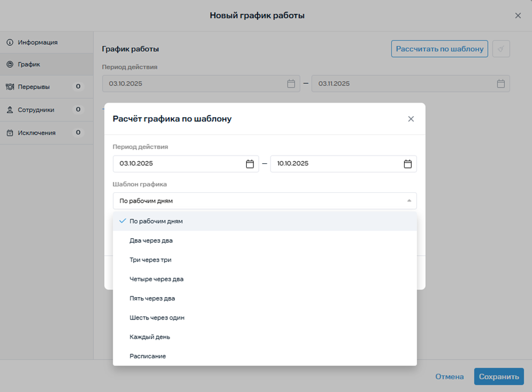
Task: Choose Каждый день from the list
Action: (x=150, y=337)
